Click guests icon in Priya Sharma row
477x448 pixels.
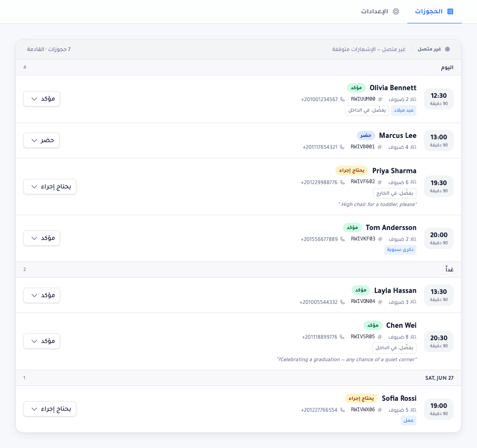414,182
